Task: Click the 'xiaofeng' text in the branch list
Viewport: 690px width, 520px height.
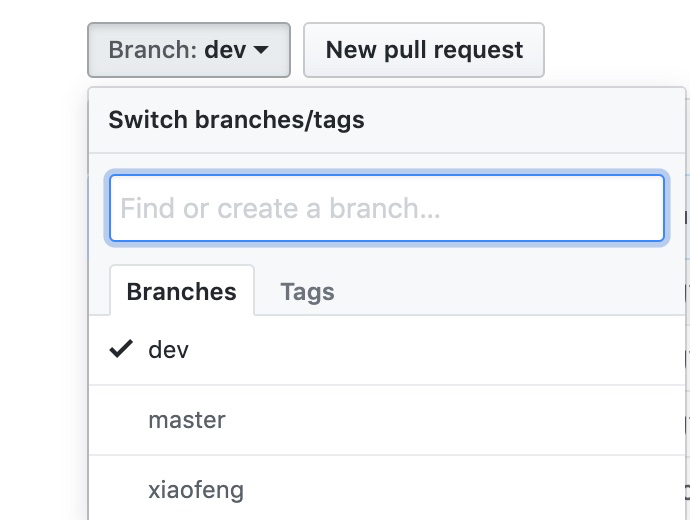Action: pos(196,490)
